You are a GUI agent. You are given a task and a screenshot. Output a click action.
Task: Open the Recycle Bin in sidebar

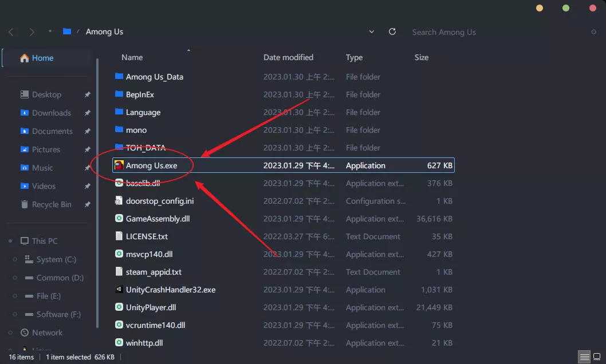51,204
